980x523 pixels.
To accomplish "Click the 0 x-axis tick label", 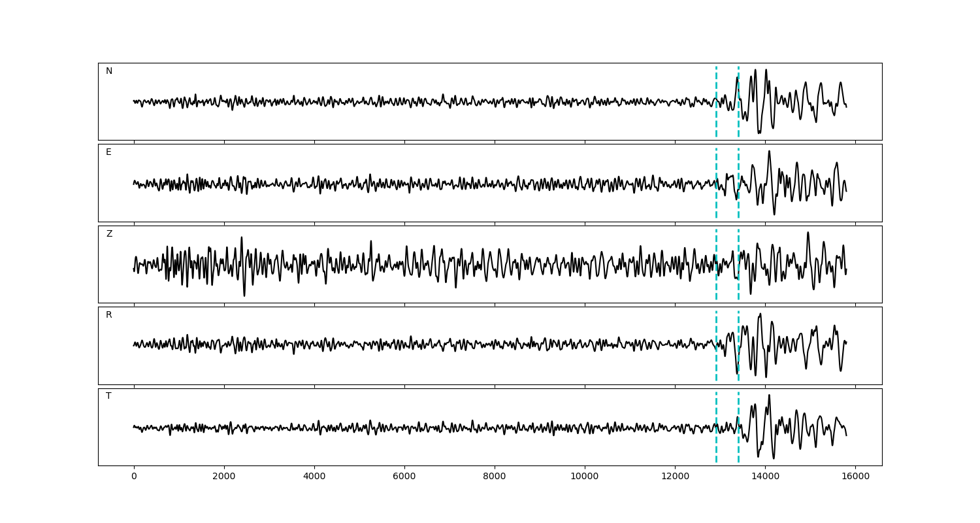I will tap(134, 477).
